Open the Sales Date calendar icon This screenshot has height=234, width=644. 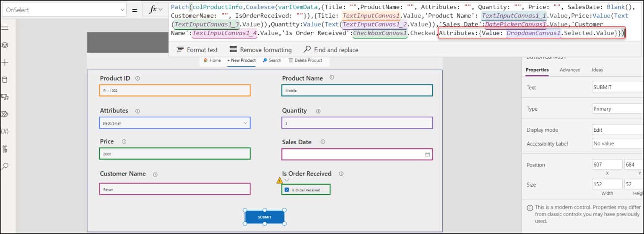(x=427, y=154)
